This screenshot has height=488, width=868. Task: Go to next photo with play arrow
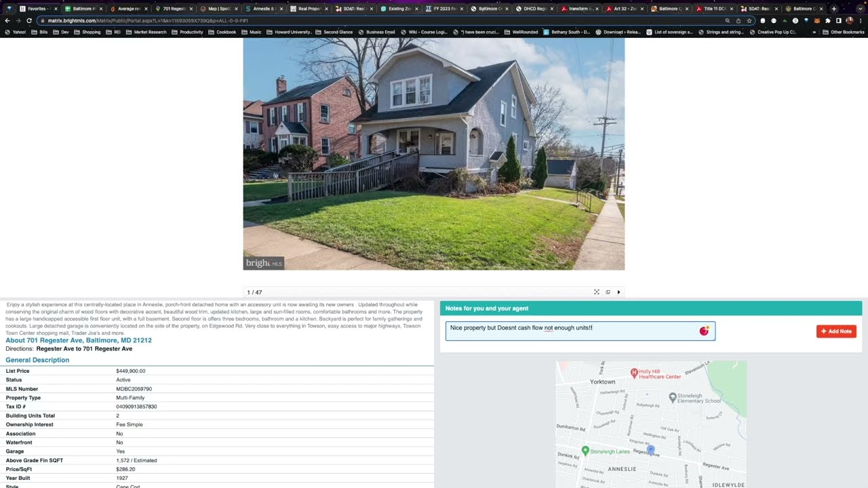click(x=618, y=292)
